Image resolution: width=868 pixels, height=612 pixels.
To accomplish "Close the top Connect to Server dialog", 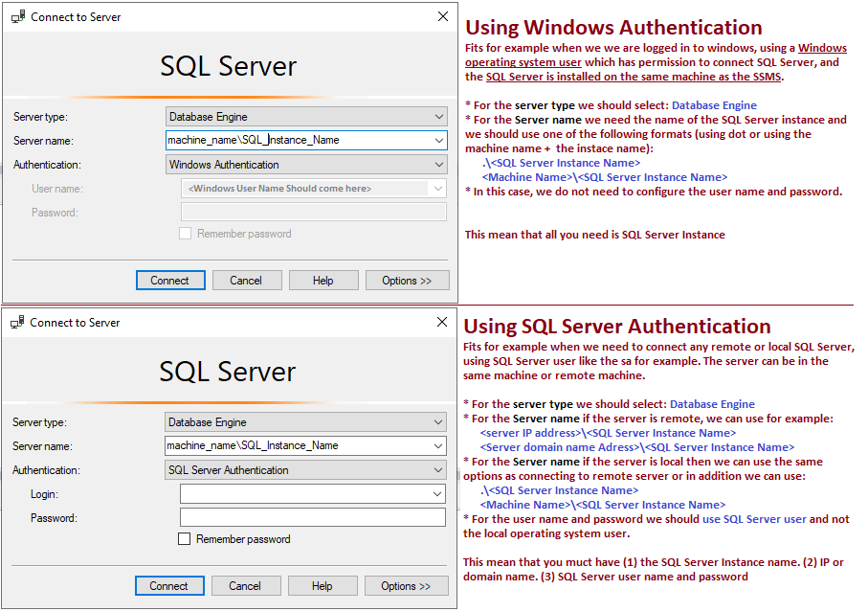I will [443, 16].
